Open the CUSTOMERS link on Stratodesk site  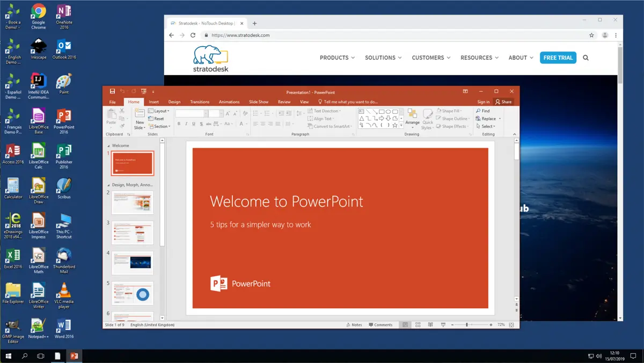[x=431, y=57]
